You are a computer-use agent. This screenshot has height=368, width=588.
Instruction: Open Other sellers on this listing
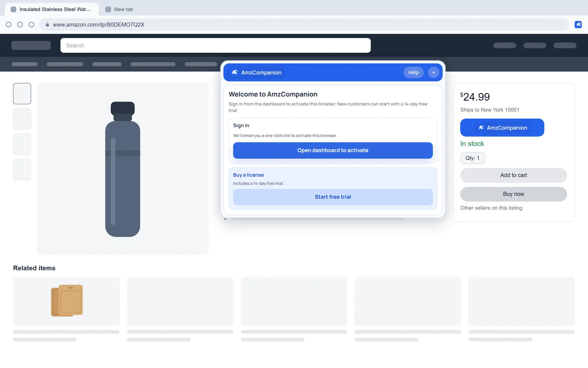[491, 208]
